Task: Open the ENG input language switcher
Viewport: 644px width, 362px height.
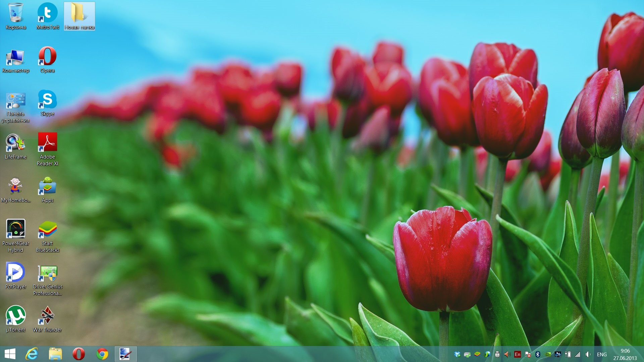Action: (602, 354)
